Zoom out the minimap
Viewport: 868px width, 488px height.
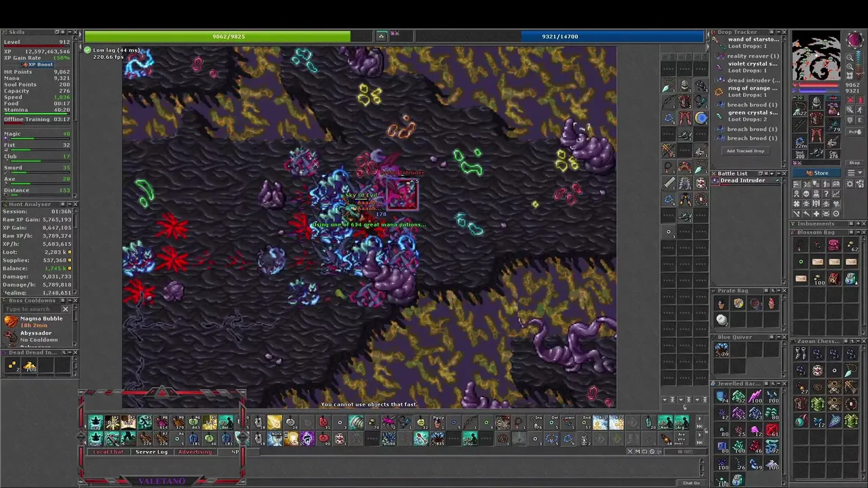tap(850, 58)
